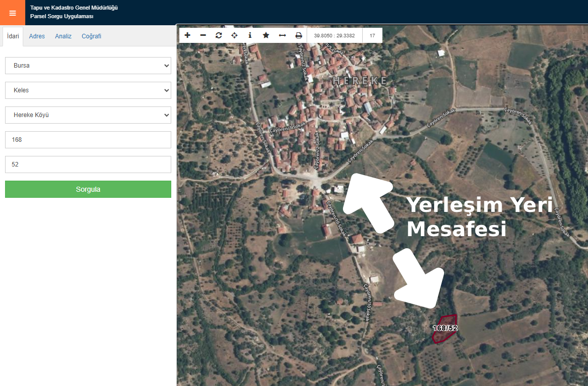Screen dimensions: 588x386
Task: Open the orange hamburger menu
Action: click(x=12, y=13)
